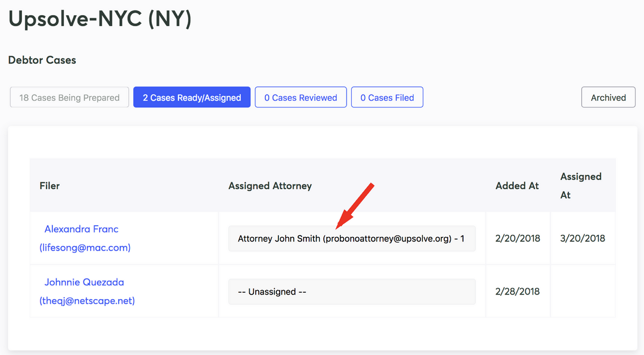Select the 2/20/2018 added date cell
Viewport: 644px width, 355px height.
click(x=518, y=238)
